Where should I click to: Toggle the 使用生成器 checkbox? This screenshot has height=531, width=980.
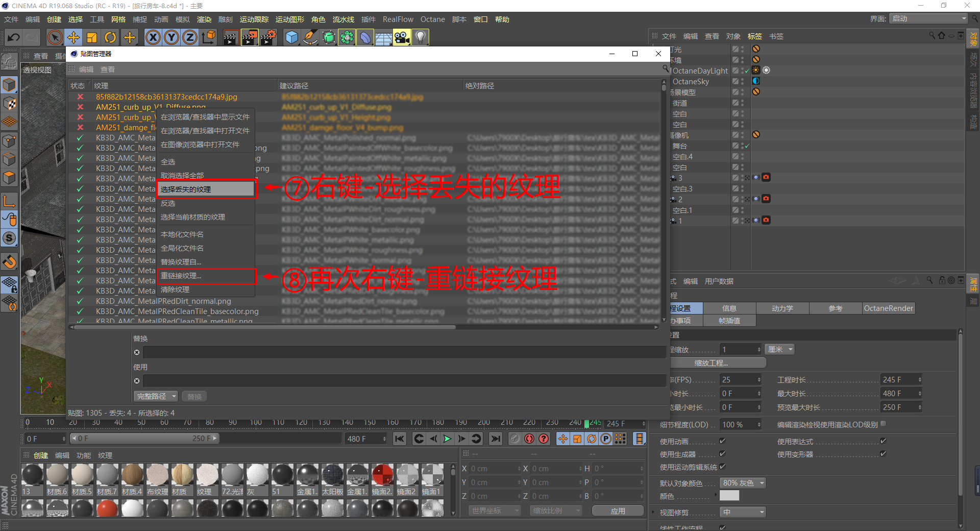722,453
